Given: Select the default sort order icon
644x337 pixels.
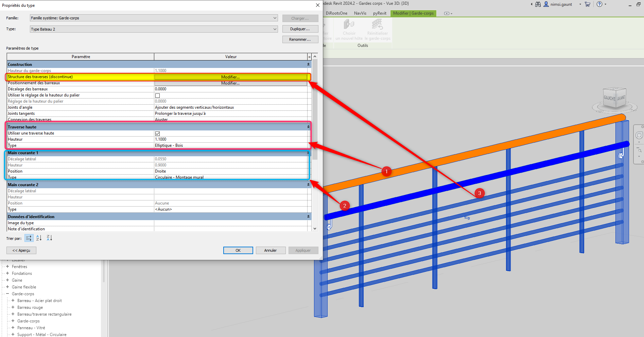Looking at the screenshot, I should pos(29,238).
